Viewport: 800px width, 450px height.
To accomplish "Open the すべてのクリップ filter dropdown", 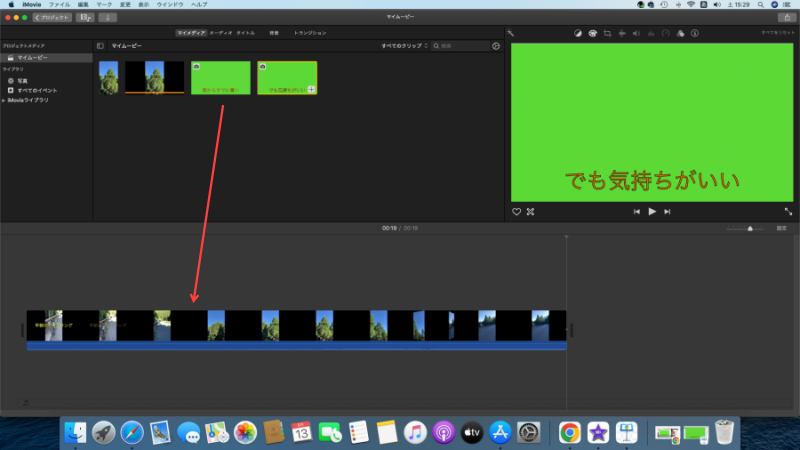I will [x=404, y=46].
